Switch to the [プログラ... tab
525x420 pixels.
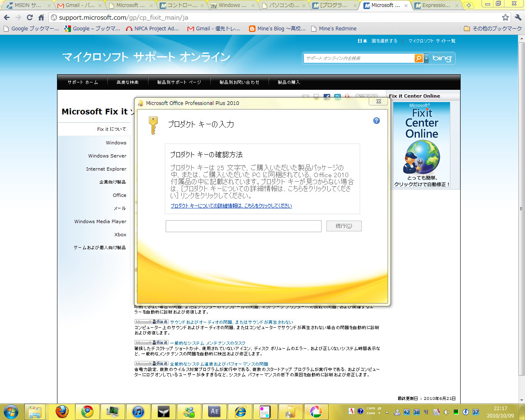pyautogui.click(x=334, y=5)
